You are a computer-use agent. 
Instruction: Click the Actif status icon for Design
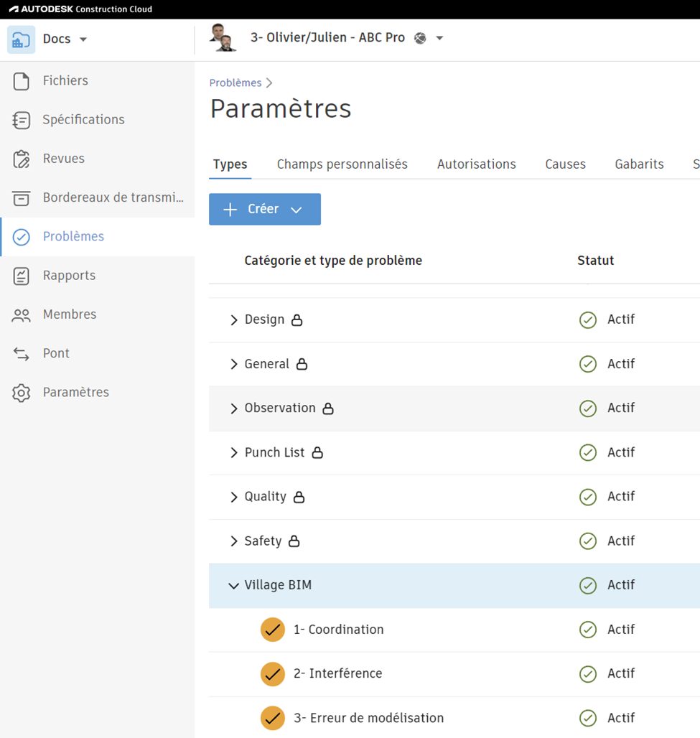point(588,320)
